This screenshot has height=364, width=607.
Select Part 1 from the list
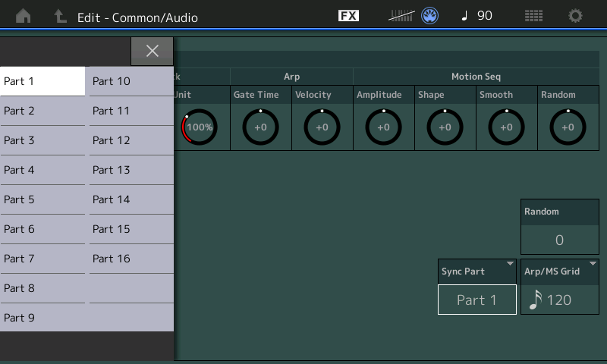[42, 81]
